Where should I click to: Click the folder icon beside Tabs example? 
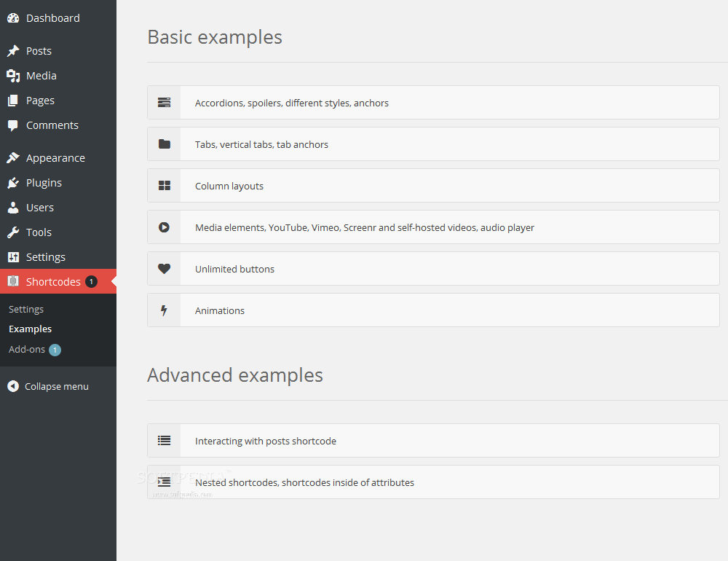pos(164,144)
